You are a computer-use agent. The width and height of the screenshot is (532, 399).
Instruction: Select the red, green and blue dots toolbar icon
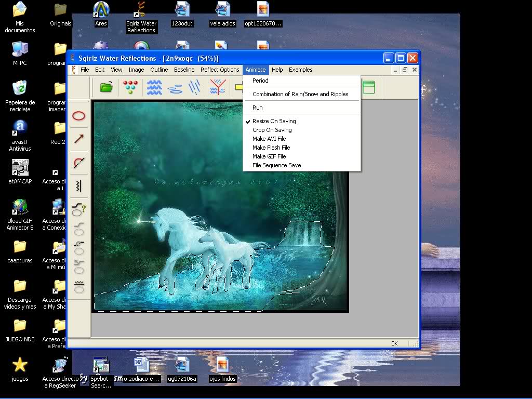click(x=130, y=87)
